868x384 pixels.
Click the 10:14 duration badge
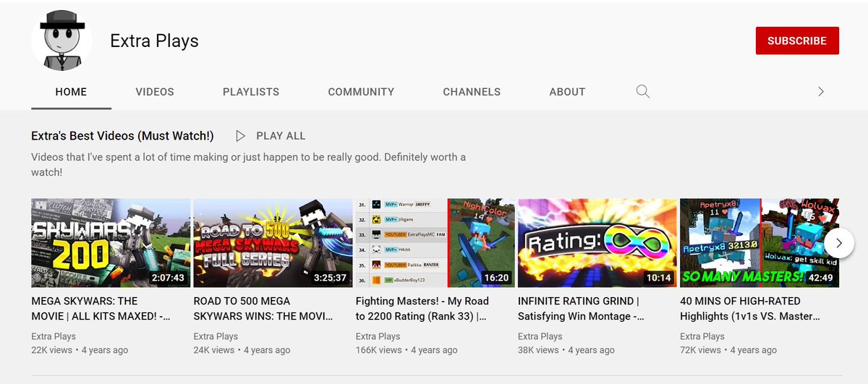(659, 278)
